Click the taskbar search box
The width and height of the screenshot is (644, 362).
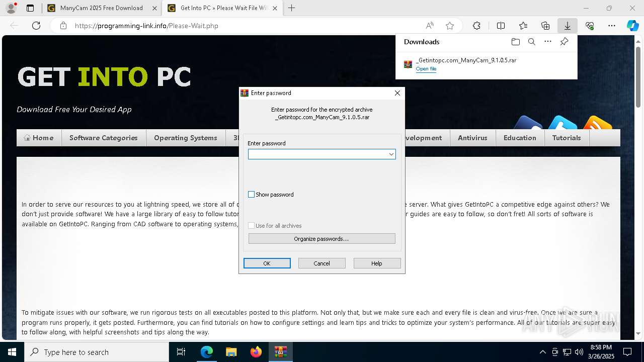[97, 352]
